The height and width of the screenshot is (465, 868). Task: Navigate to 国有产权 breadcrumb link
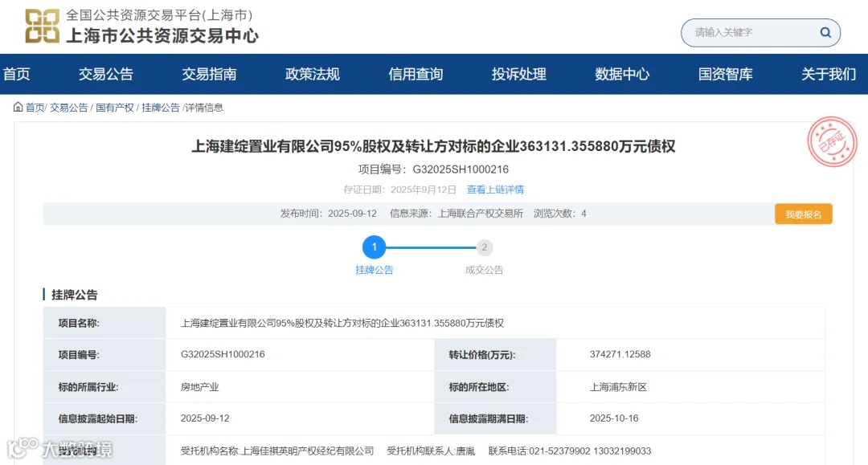pos(115,107)
